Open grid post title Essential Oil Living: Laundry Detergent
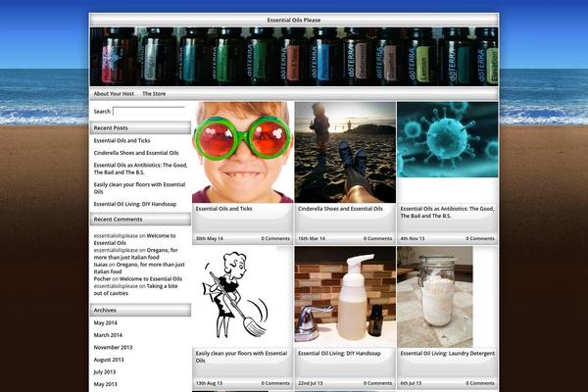Viewport: 588px width, 392px height. click(x=448, y=354)
